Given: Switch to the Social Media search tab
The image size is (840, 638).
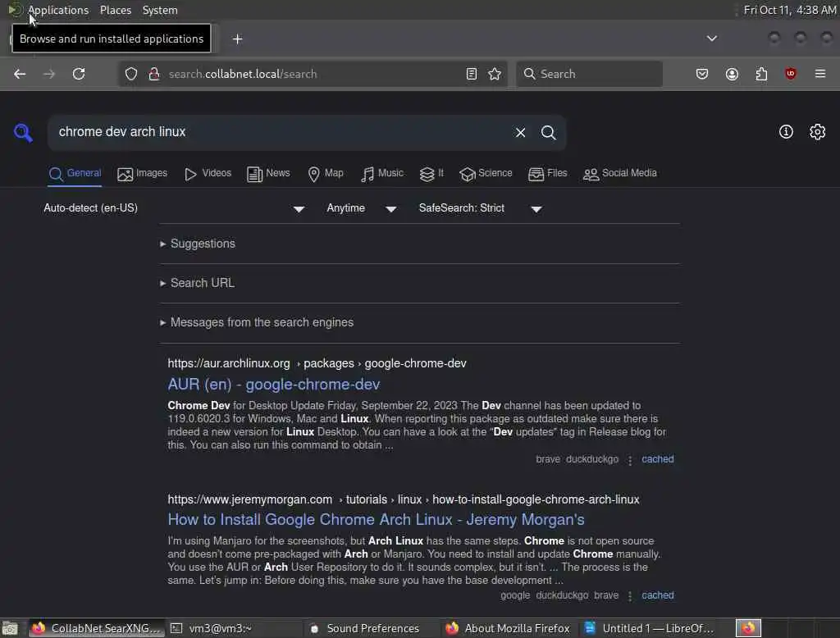Looking at the screenshot, I should [619, 174].
